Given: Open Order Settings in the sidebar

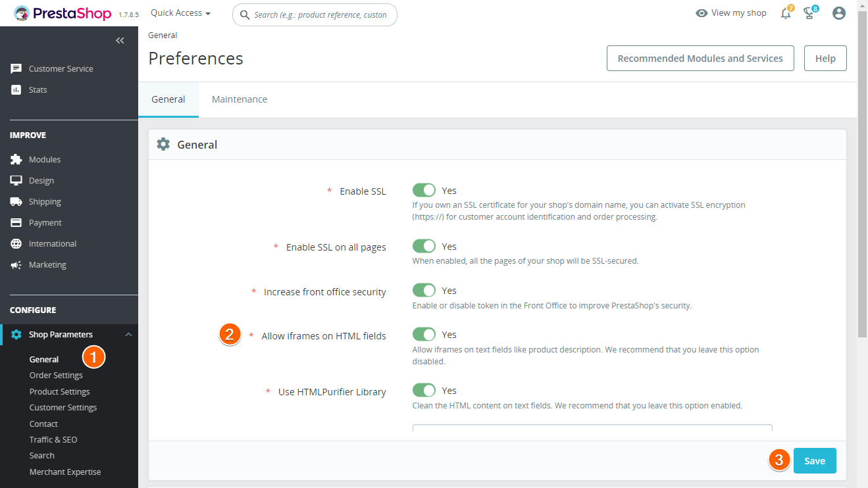Looking at the screenshot, I should click(56, 376).
